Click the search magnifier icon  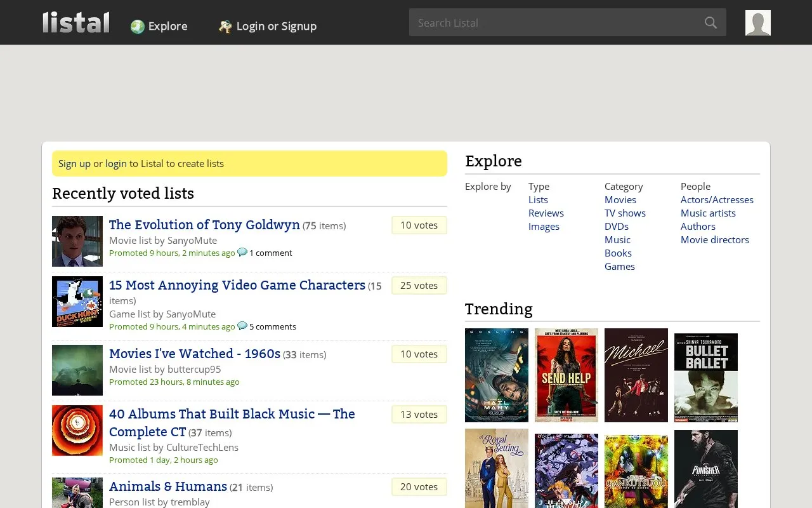pos(710,23)
